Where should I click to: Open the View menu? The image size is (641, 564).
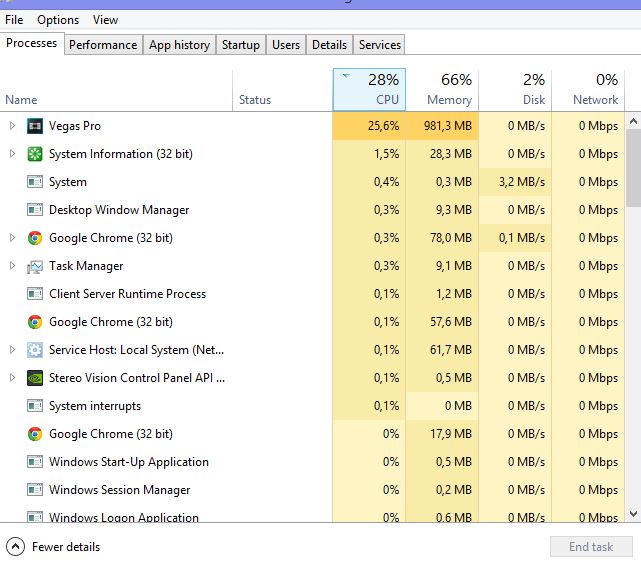105,20
